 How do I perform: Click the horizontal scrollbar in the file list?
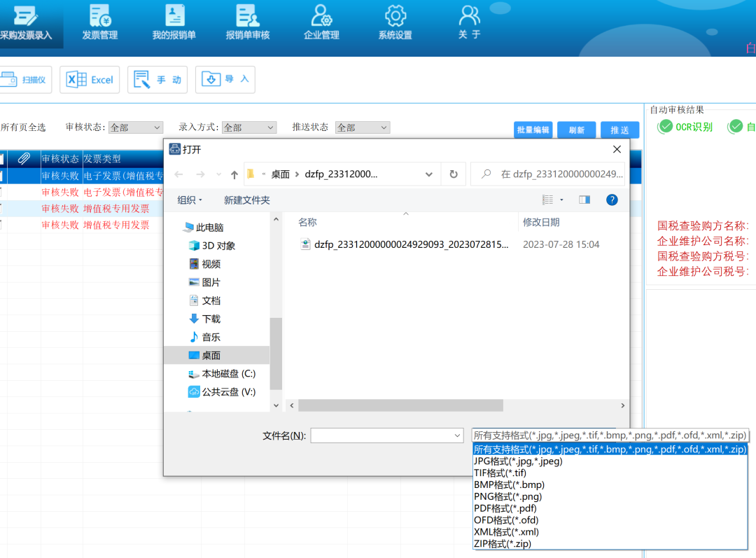tap(400, 405)
